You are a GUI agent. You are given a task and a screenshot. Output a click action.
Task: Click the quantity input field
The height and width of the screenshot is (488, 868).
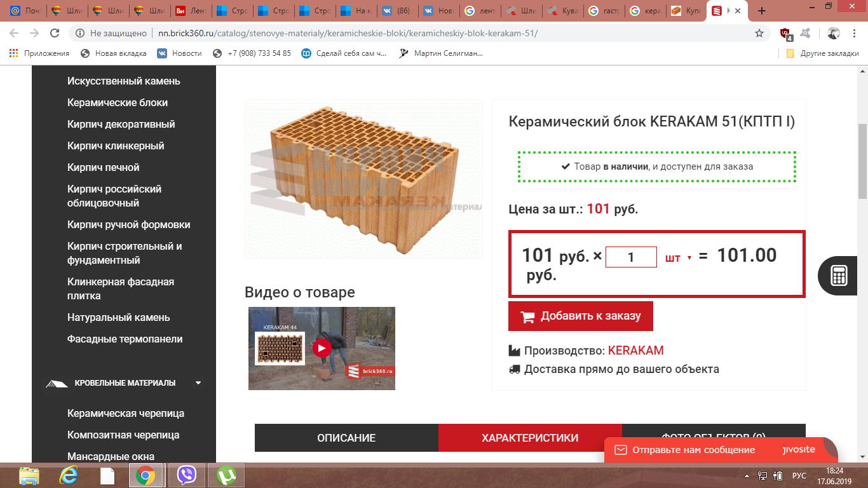click(631, 257)
